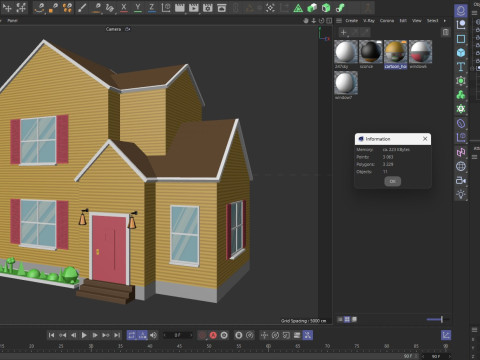Click the green pyramid icon in toolbar

coord(298,8)
